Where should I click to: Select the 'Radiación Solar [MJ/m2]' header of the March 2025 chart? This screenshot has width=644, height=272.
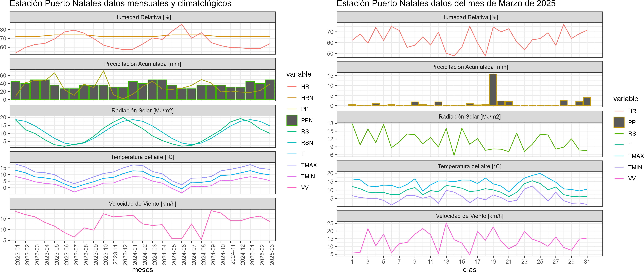click(x=469, y=117)
